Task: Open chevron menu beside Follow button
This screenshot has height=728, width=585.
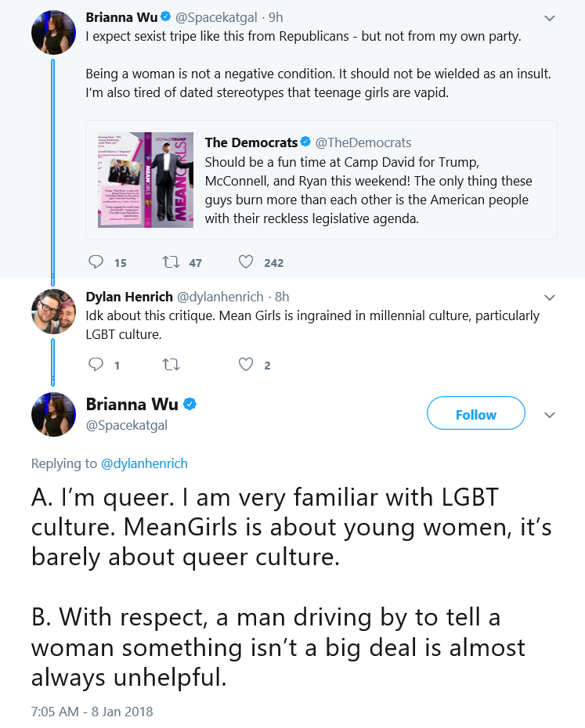Action: 550,415
